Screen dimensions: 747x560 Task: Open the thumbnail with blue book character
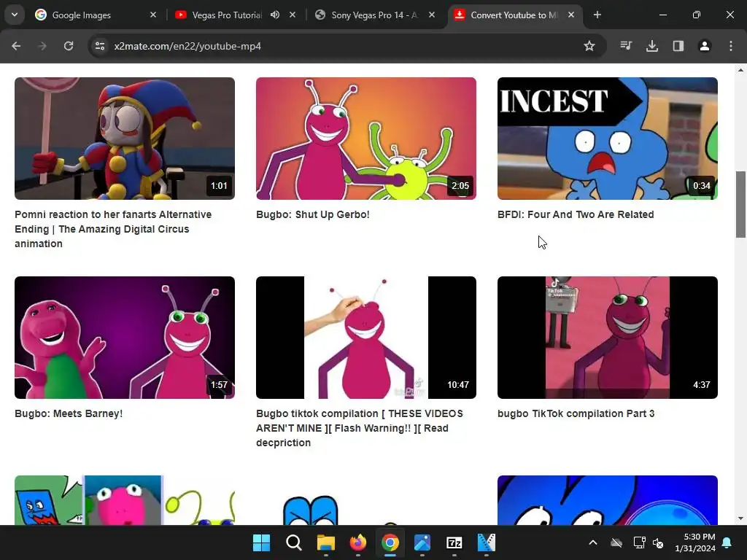tap(366, 500)
